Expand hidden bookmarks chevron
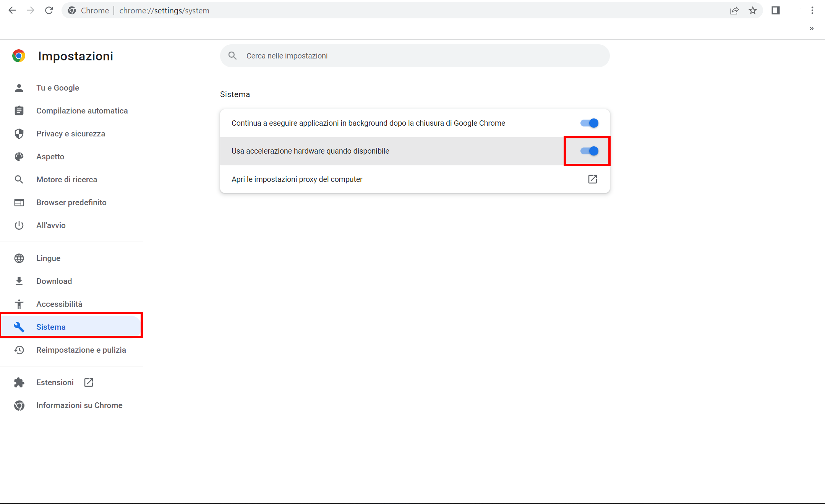Screen dimensions: 825x504 [811, 29]
